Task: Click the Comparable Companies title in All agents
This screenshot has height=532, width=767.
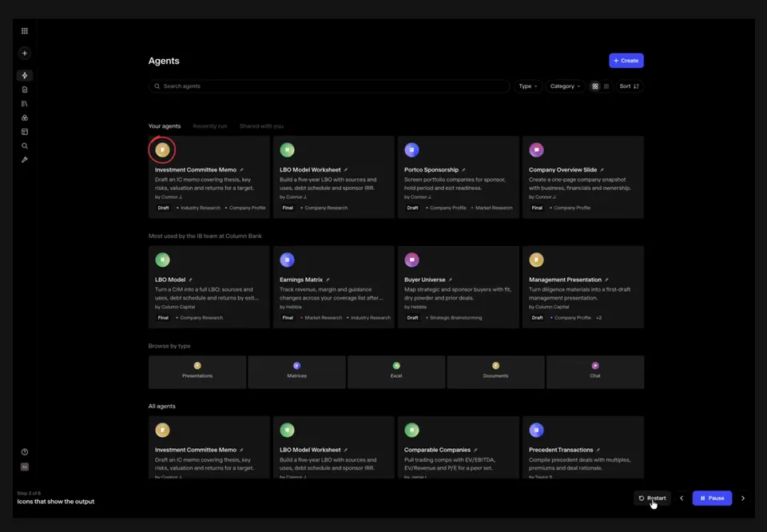Action: pos(437,450)
